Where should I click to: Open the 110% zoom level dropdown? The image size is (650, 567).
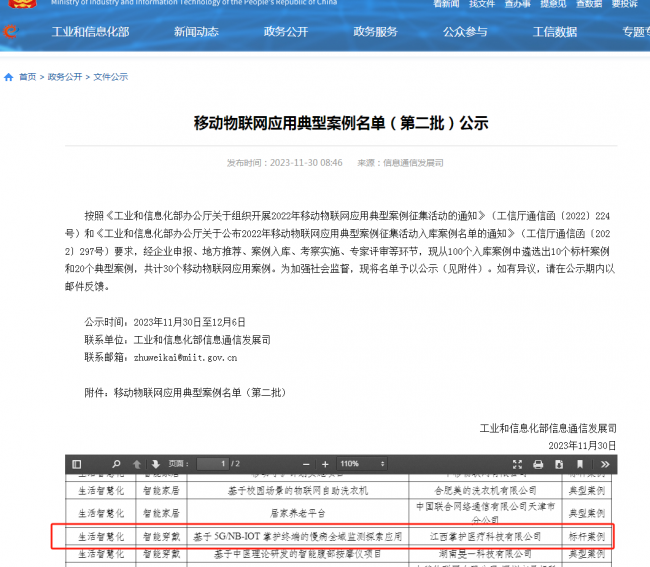click(x=363, y=464)
